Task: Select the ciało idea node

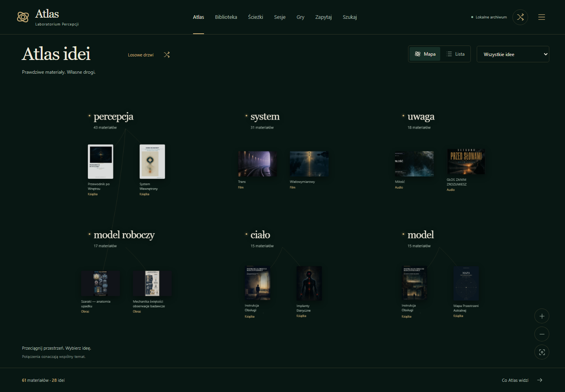Action: click(x=261, y=235)
